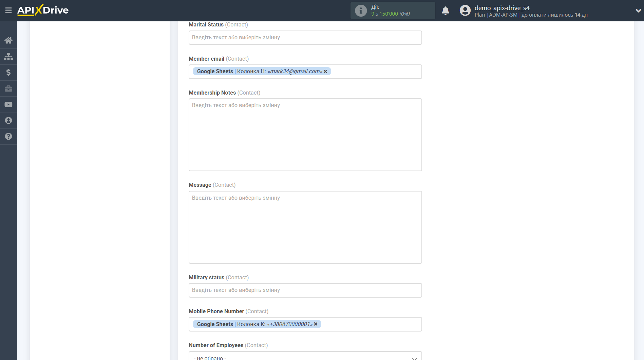644x360 pixels.
Task: Open the user profile sidebar icon
Action: (8, 120)
